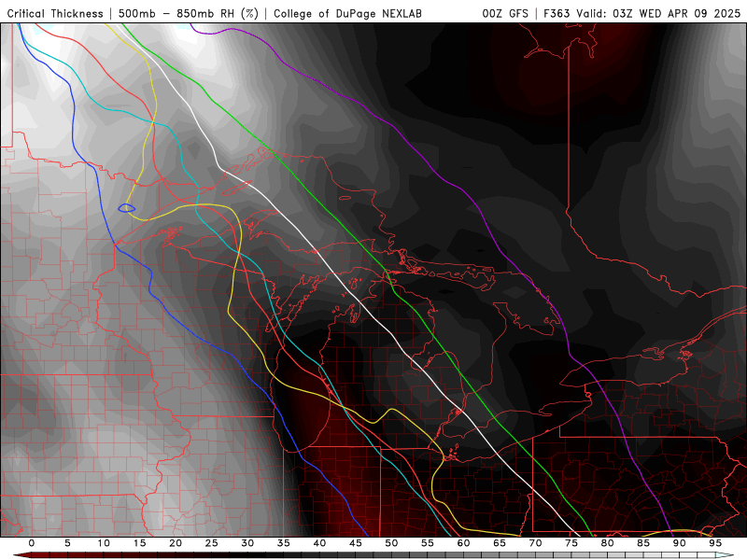Select the '15' label on the color scale
The width and height of the screenshot is (747, 560).
(139, 543)
